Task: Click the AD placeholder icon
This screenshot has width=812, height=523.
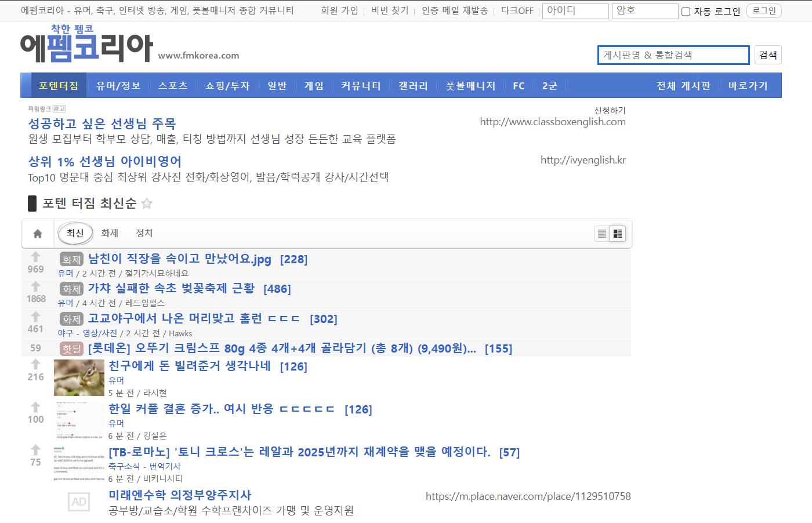Action: [79, 502]
